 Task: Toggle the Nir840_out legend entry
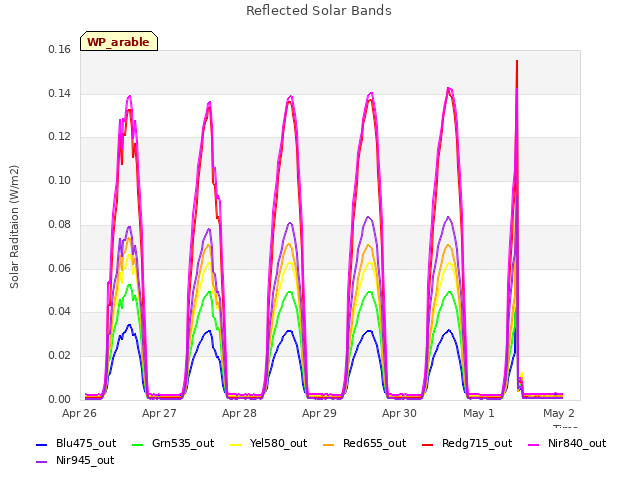click(567, 443)
